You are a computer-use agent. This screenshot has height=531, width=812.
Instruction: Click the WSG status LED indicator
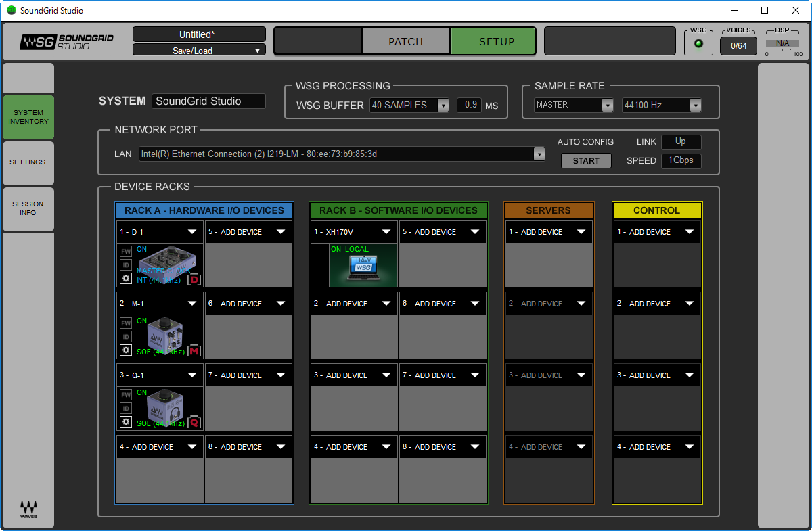point(699,45)
